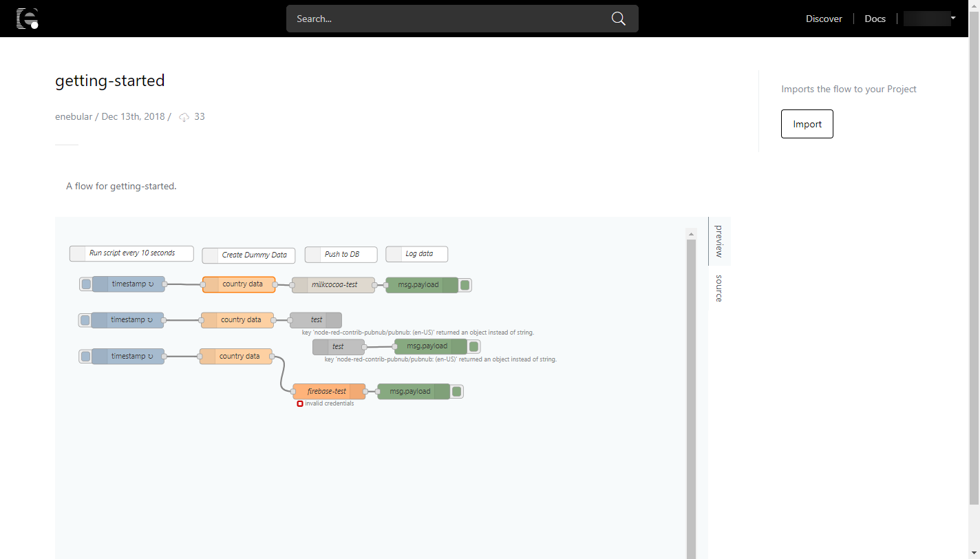This screenshot has width=980, height=559.
Task: Click the enebular logo icon
Action: coord(28,19)
